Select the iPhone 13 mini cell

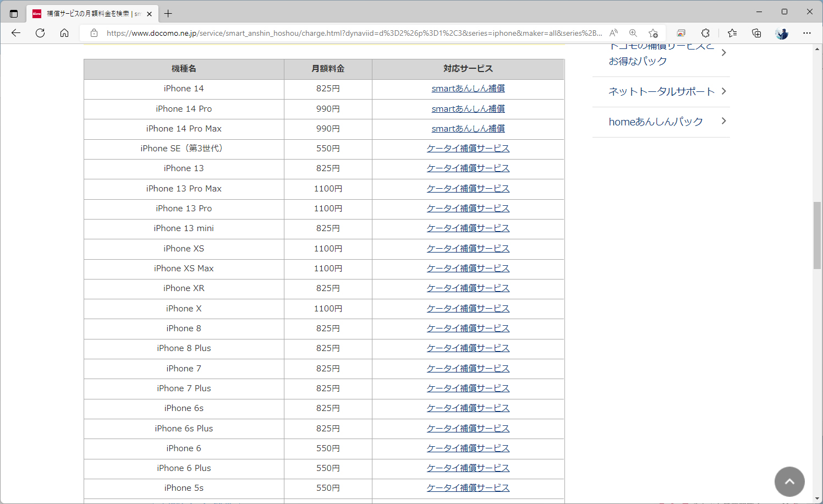click(184, 228)
